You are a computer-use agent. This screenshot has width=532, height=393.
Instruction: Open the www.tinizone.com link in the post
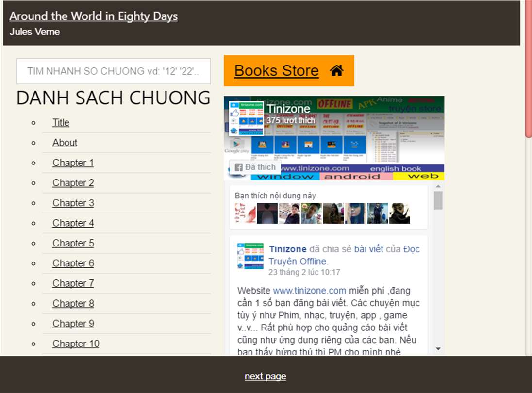click(x=309, y=291)
